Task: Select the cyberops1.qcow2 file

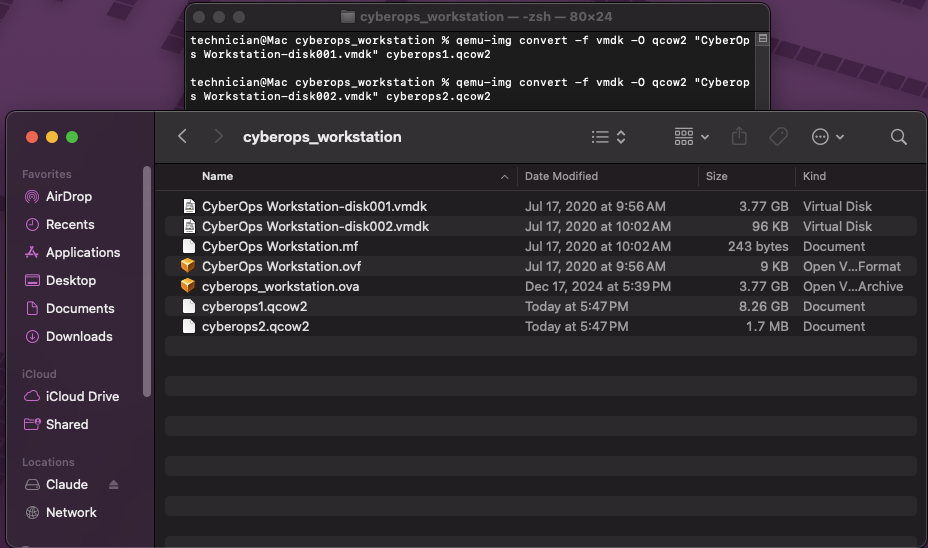Action: tap(254, 306)
